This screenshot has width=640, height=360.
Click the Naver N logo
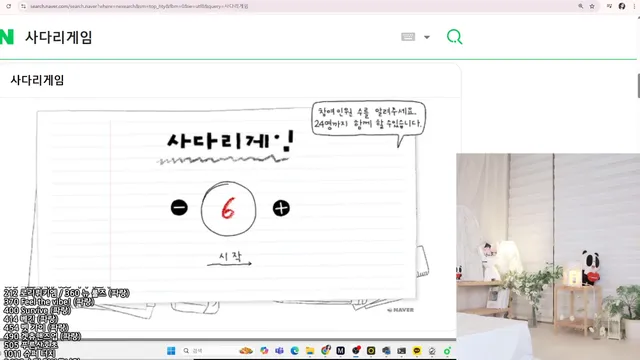7,37
